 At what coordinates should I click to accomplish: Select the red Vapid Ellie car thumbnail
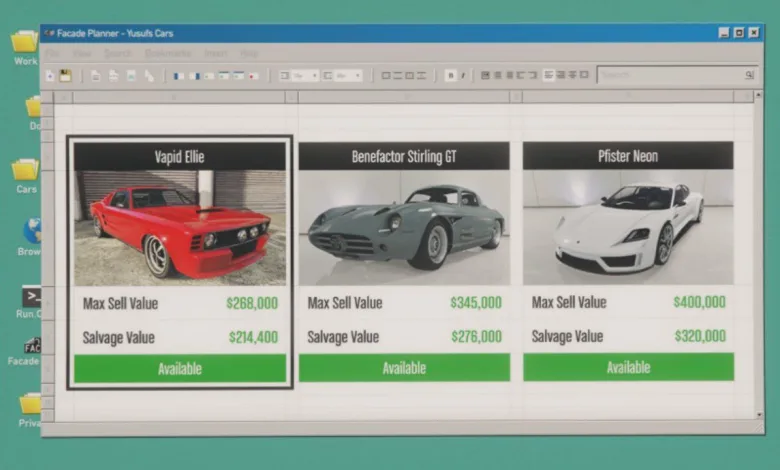(180, 227)
